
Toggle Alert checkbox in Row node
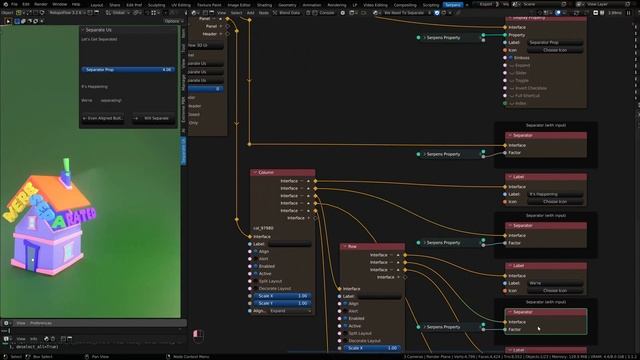pos(345,311)
